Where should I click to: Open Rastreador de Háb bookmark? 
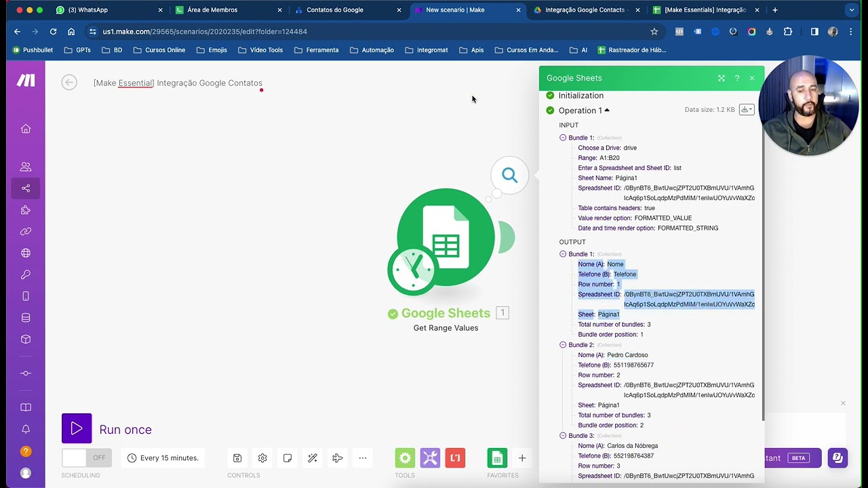coord(631,50)
